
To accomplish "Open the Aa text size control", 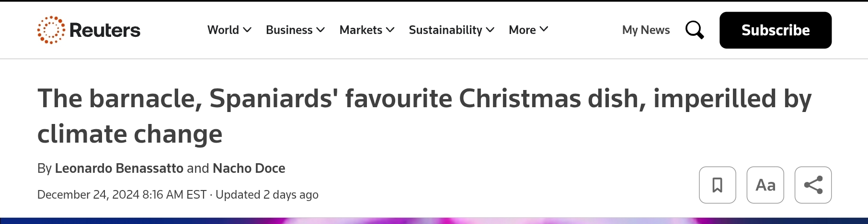I will tap(765, 185).
